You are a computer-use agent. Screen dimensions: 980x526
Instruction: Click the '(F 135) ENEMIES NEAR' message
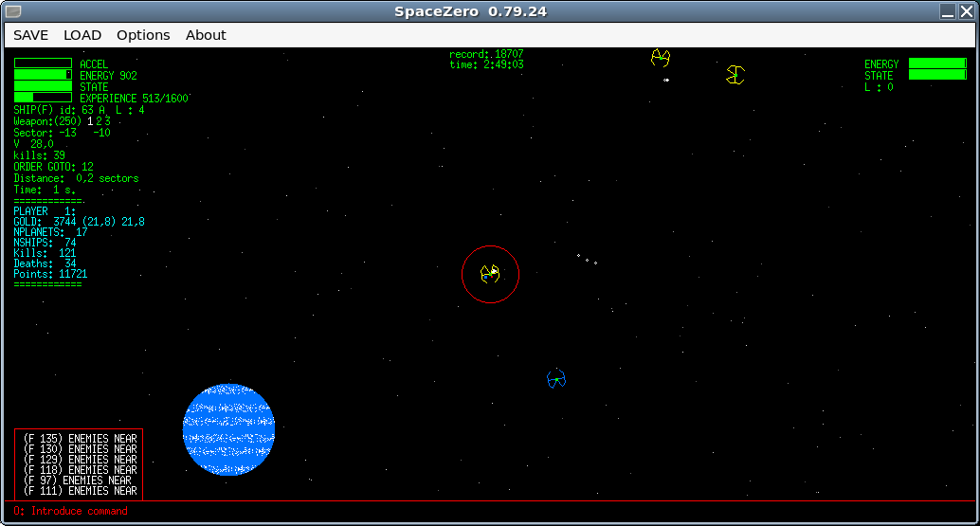click(x=80, y=439)
